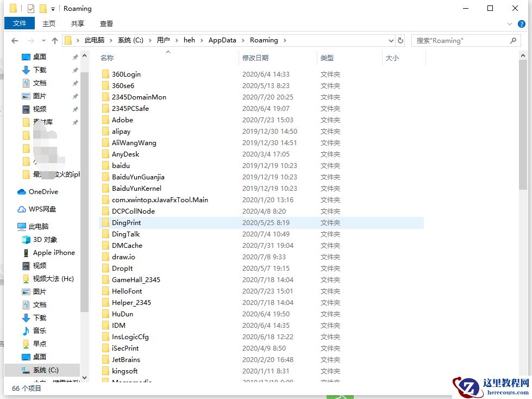
Task: Unpin 桌面 using its pin icon
Action: (76, 57)
